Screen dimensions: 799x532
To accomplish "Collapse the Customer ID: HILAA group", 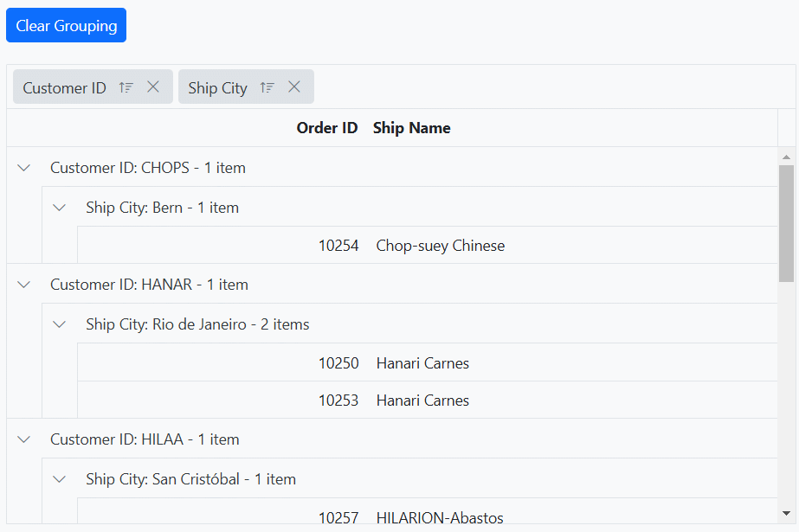I will click(x=24, y=439).
